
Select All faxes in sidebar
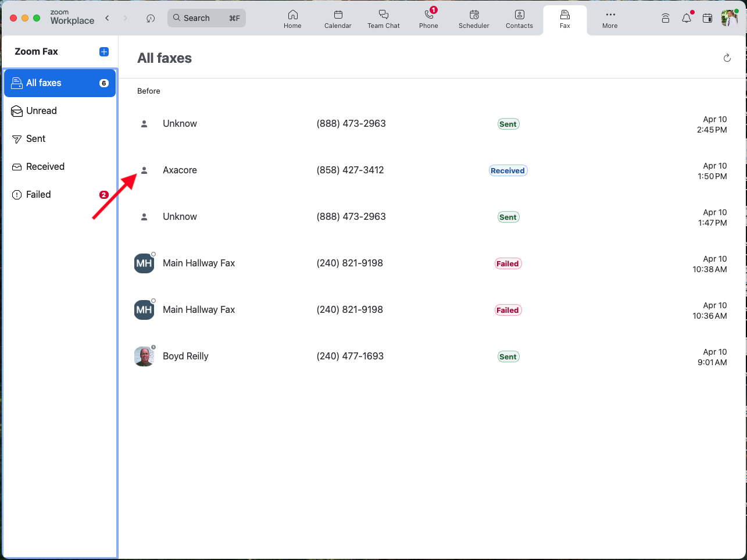coord(60,83)
